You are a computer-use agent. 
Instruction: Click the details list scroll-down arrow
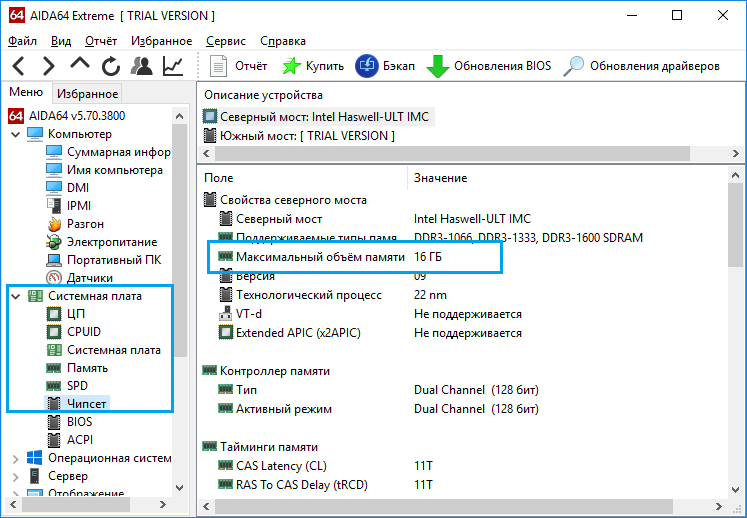736,489
